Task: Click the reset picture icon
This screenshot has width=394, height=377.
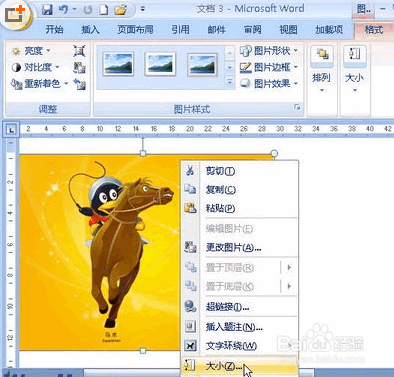Action: (x=79, y=84)
